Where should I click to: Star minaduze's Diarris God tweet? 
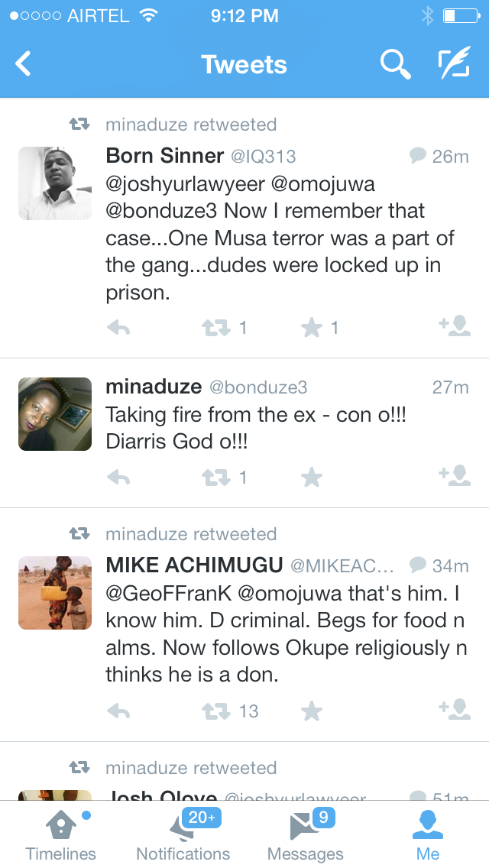[311, 478]
